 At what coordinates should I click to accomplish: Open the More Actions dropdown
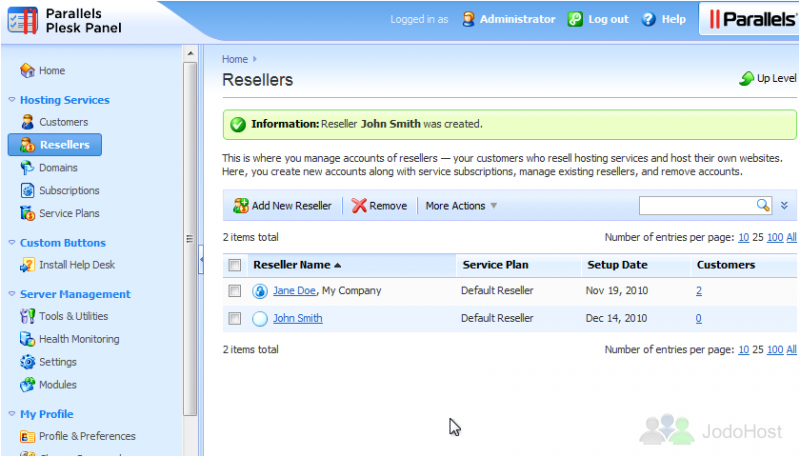click(461, 206)
